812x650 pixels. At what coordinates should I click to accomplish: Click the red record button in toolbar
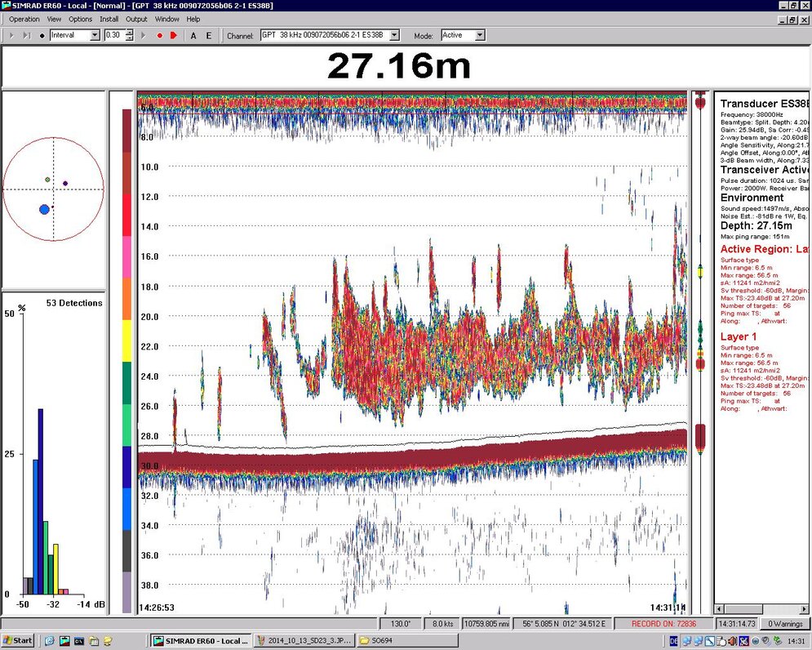(160, 36)
